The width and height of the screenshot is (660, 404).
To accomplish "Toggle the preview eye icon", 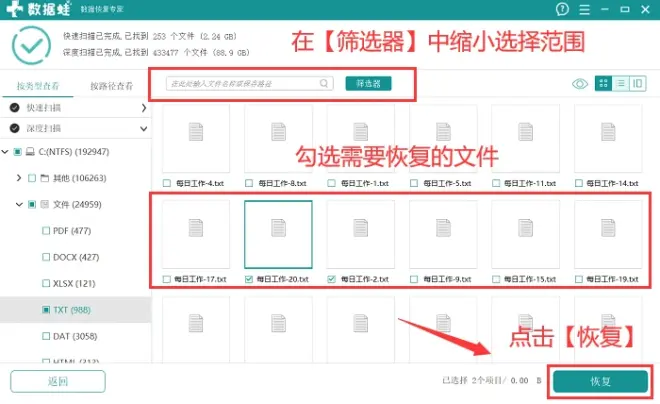I will pos(580,84).
